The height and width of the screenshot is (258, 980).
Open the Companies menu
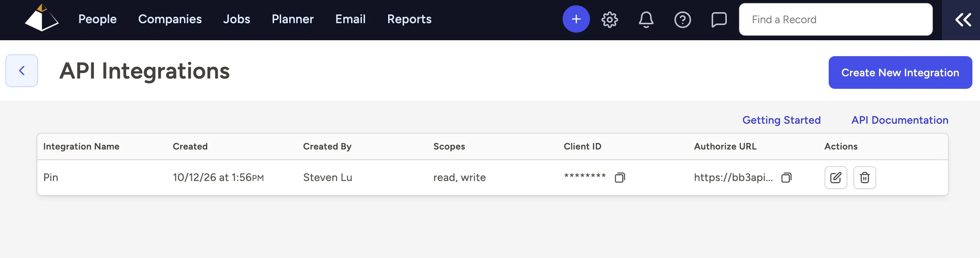click(170, 19)
